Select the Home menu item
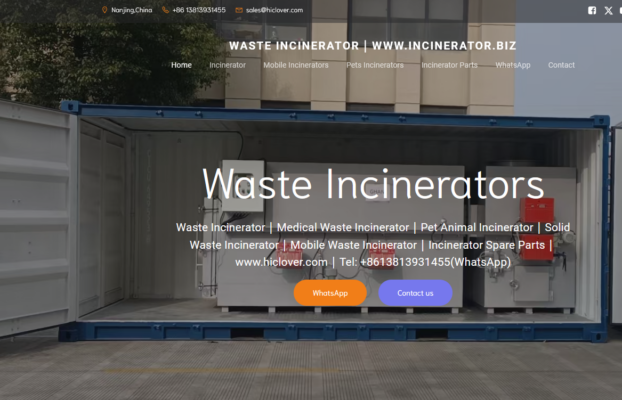This screenshot has width=622, height=400. (181, 65)
